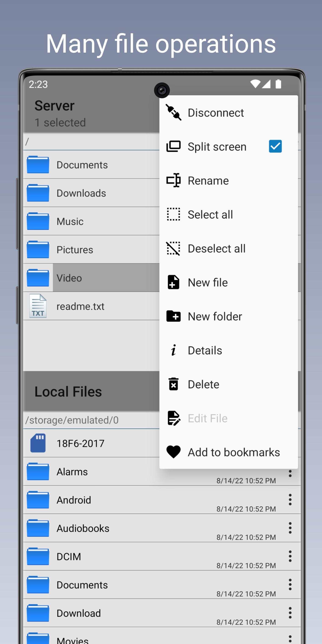Click the Disconnect plug icon

coord(173,112)
